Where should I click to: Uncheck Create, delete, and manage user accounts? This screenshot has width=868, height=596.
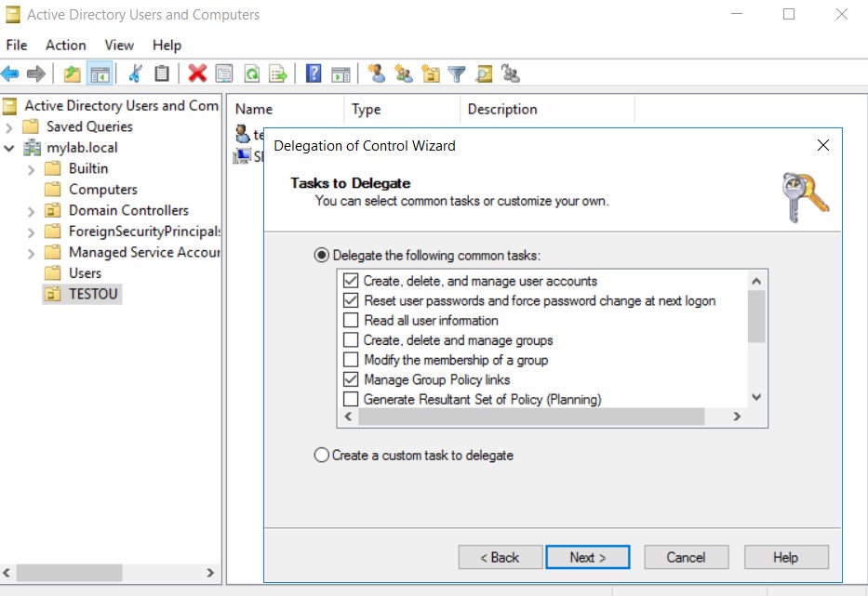[x=351, y=281]
